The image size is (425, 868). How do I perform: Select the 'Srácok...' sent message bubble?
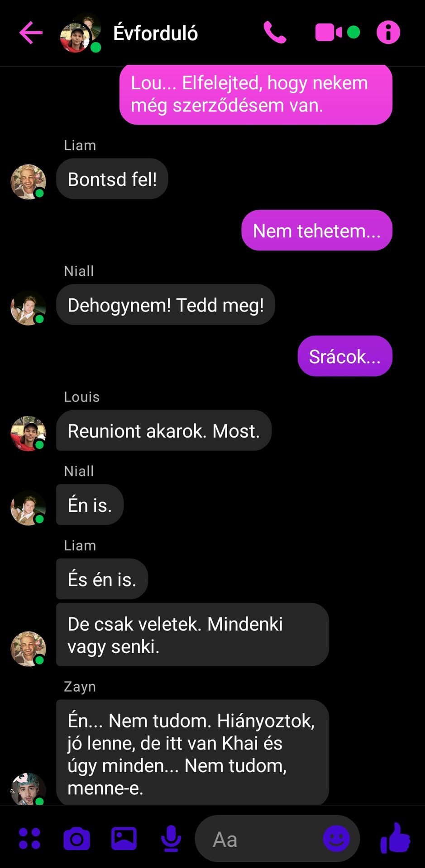345,356
